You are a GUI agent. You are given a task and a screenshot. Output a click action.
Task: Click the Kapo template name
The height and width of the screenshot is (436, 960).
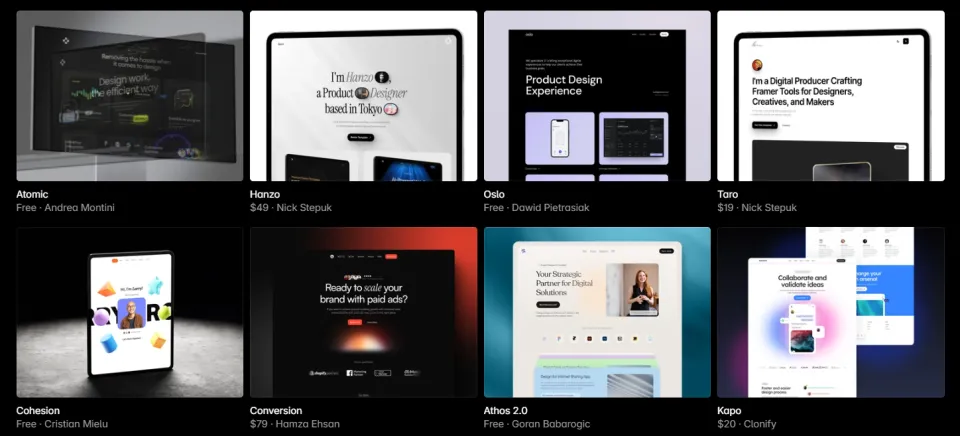[x=729, y=410]
